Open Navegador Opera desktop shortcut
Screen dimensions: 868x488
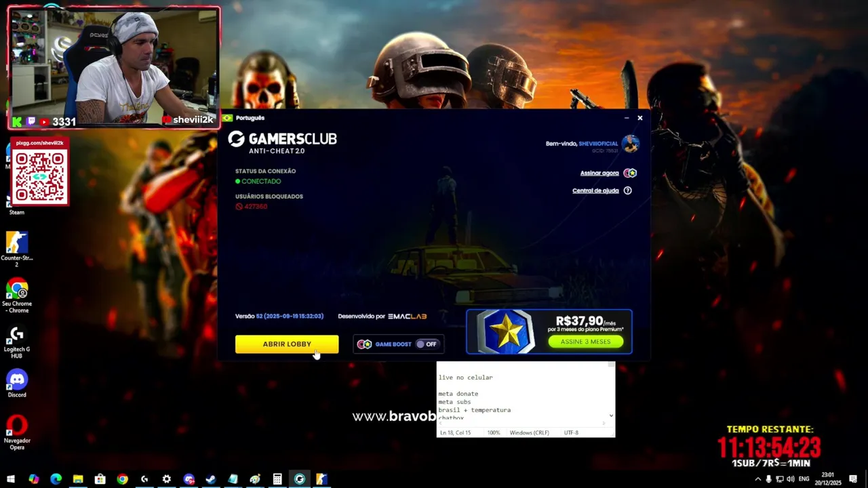[x=17, y=432]
